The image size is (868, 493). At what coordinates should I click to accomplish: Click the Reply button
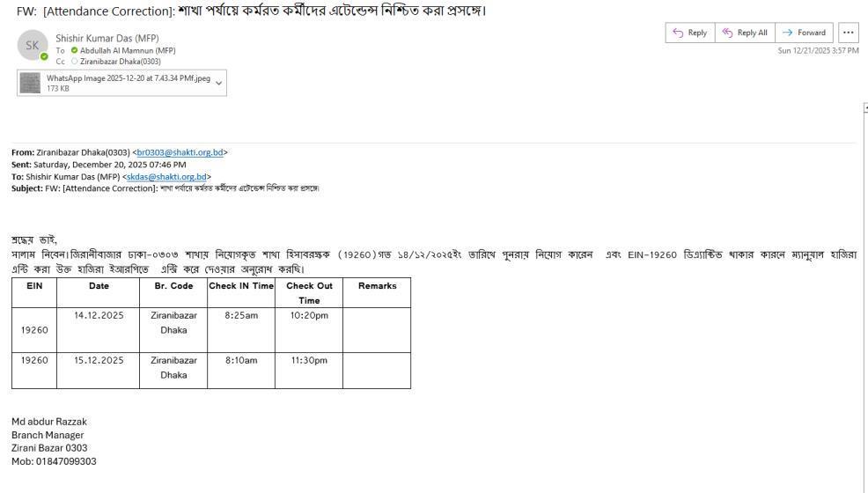tap(690, 33)
